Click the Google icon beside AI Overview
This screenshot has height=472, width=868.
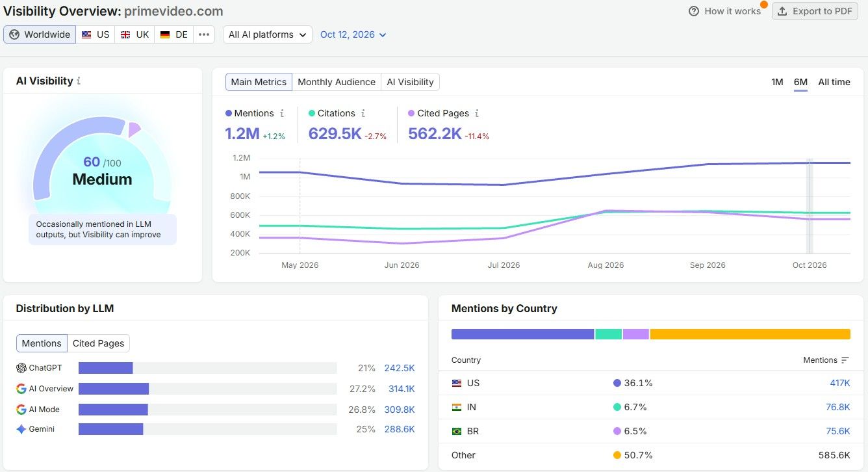[21, 389]
